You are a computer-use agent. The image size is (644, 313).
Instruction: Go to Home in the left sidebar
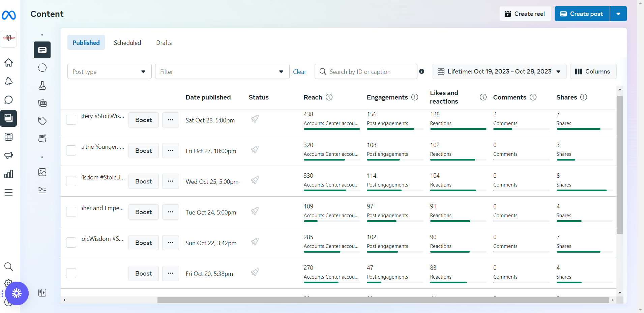[9, 62]
